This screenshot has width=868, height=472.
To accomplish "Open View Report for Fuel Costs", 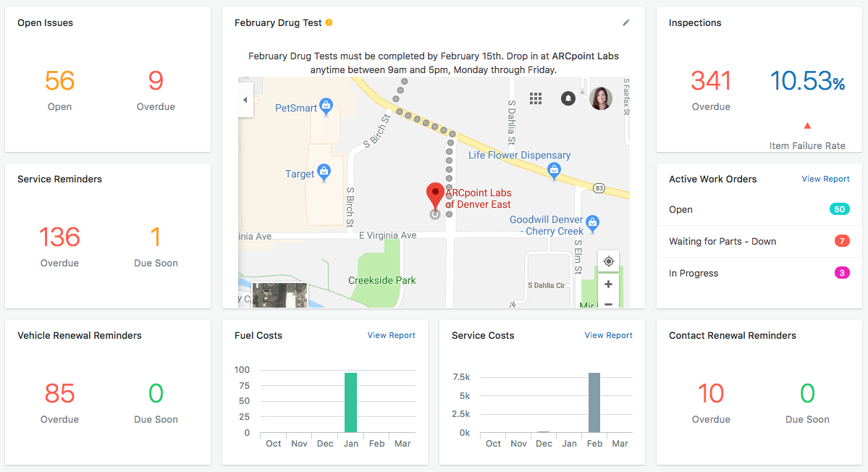I will pos(391,335).
